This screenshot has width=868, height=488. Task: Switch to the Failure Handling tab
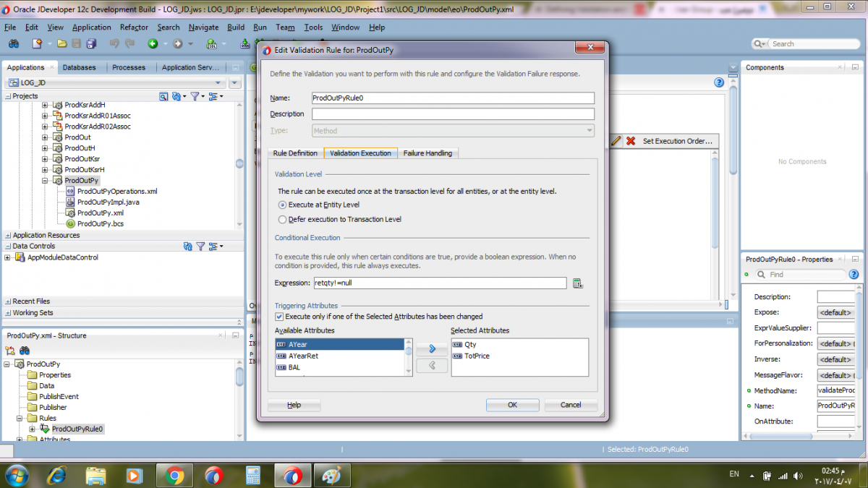pyautogui.click(x=427, y=153)
